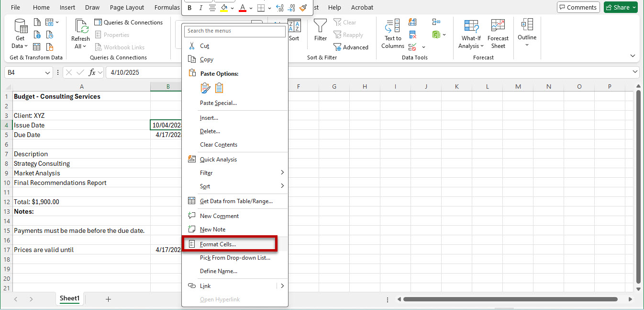644x310 pixels.
Task: Click the Recent Sources icon
Action: pos(49,34)
